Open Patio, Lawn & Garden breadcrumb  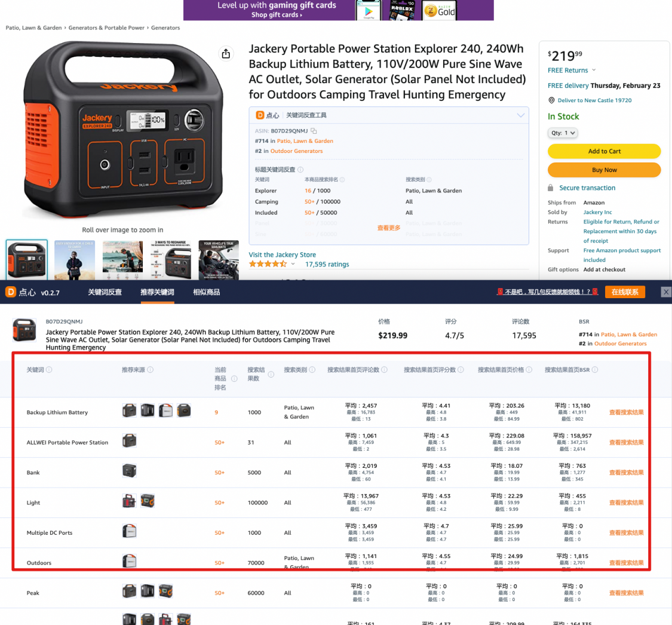point(33,28)
